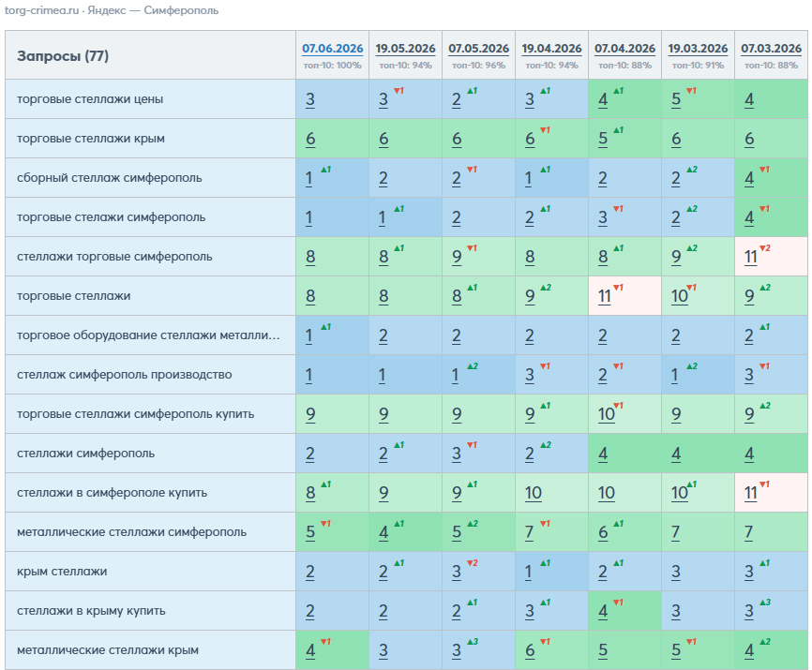The width and height of the screenshot is (812, 670).
Task: Open the 07.06.2026 date column link
Action: (333, 49)
